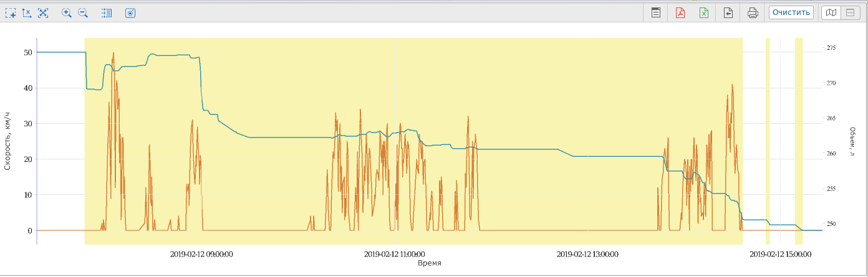868x277 pixels.
Task: Click the Скорость, км/ч axis title
Action: [x=7, y=141]
